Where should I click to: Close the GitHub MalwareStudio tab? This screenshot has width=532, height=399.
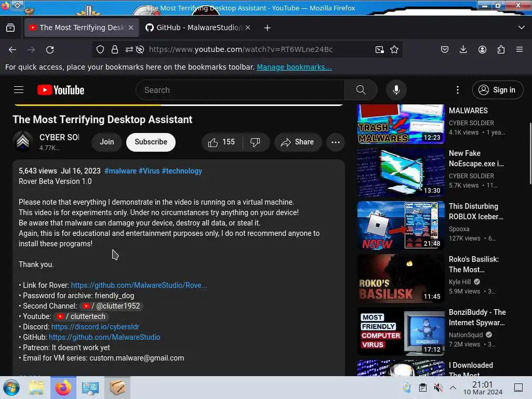pos(248,28)
